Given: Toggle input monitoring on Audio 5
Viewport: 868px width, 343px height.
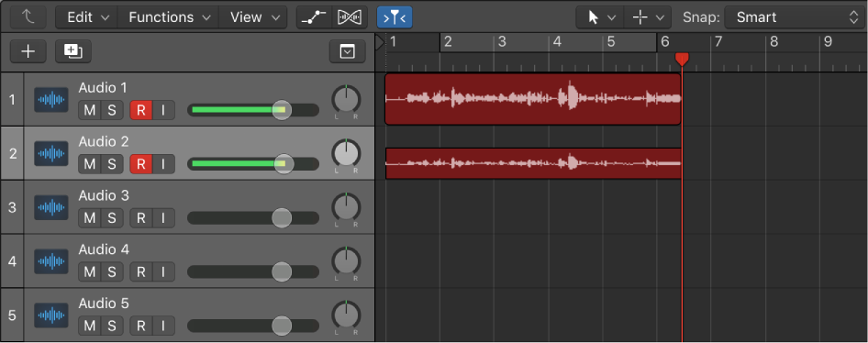Looking at the screenshot, I should [163, 326].
